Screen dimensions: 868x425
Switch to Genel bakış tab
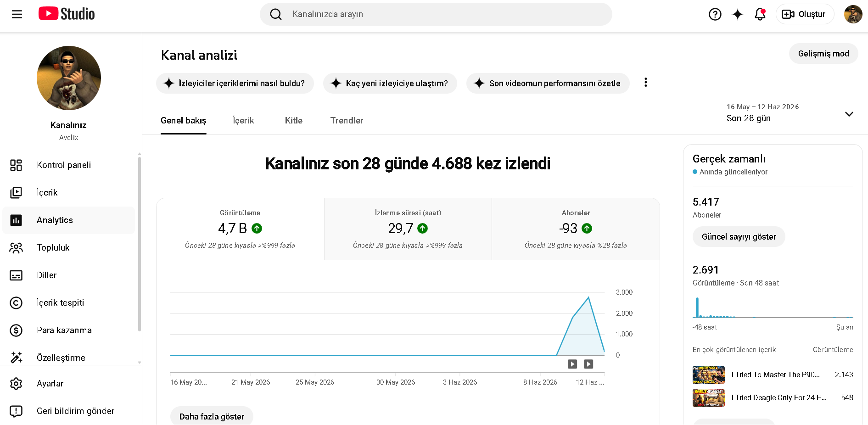184,121
